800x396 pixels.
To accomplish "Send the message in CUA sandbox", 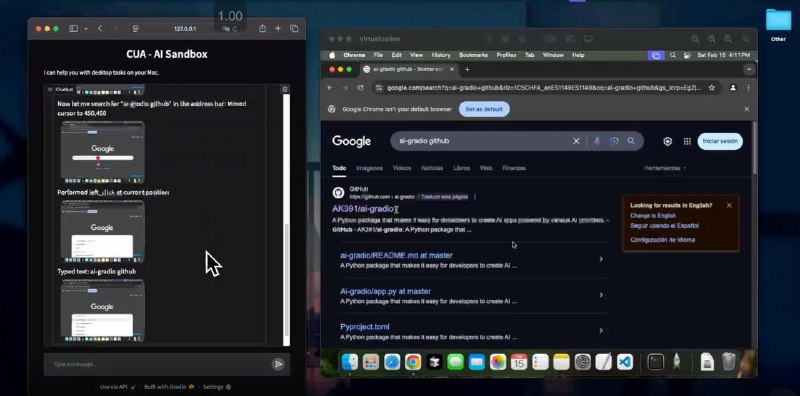I will click(278, 364).
